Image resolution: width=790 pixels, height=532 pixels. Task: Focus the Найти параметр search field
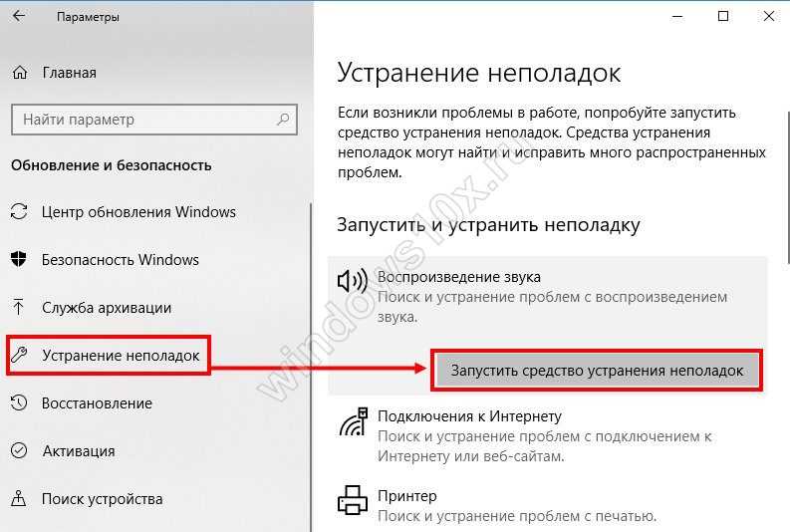[x=154, y=120]
